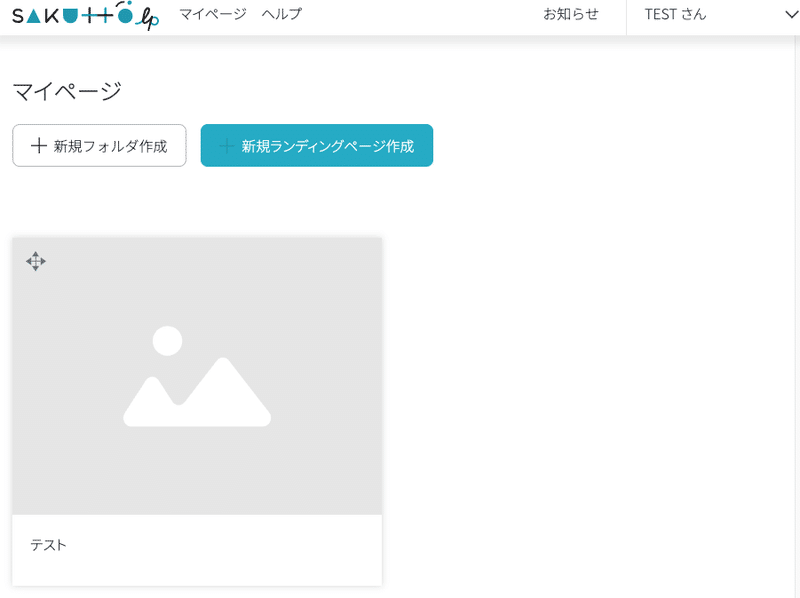Click 新規ランディングページ作成 button
The width and height of the screenshot is (800, 598).
[317, 145]
